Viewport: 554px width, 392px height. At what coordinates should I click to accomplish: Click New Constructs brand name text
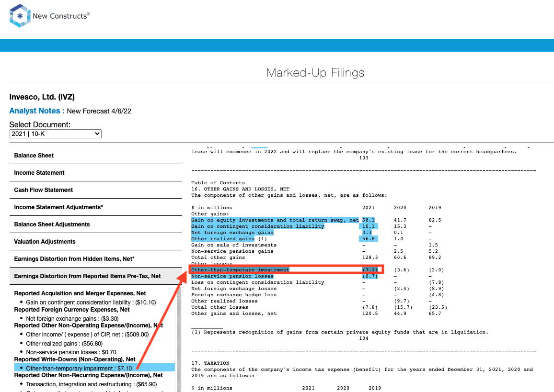click(61, 16)
